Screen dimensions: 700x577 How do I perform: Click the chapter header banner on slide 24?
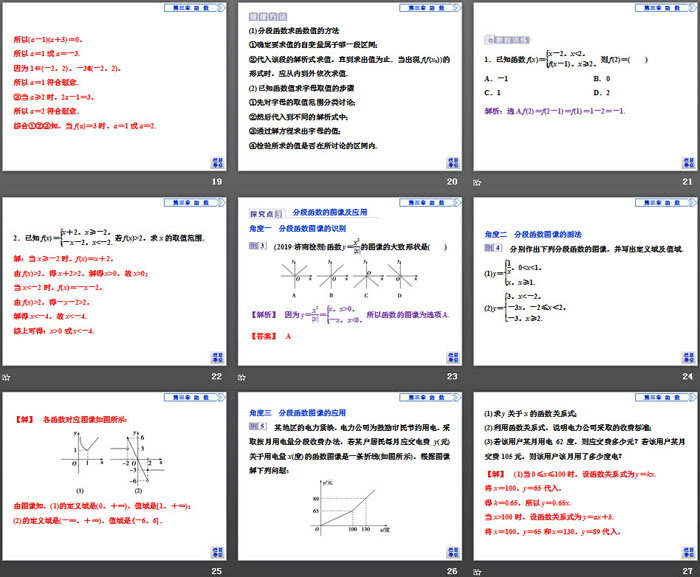[x=666, y=203]
